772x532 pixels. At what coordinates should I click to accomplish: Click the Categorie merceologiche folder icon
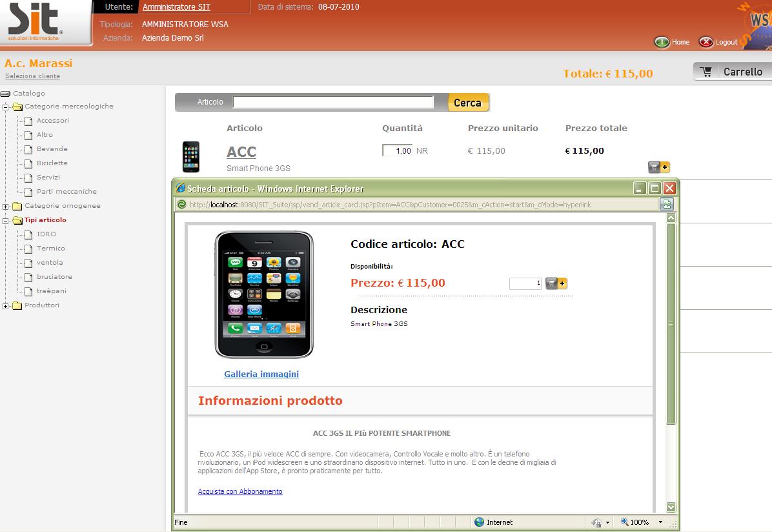coord(17,107)
